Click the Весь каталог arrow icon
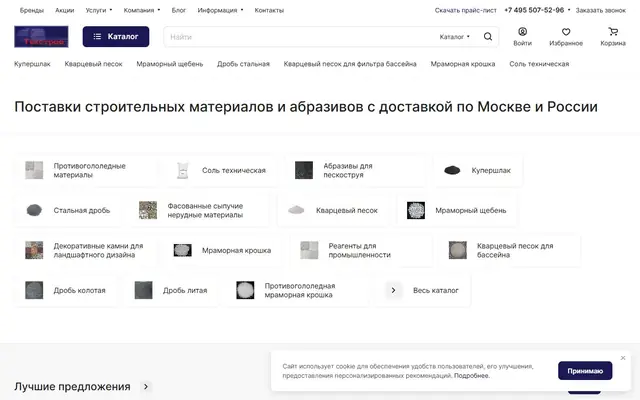 [x=393, y=290]
